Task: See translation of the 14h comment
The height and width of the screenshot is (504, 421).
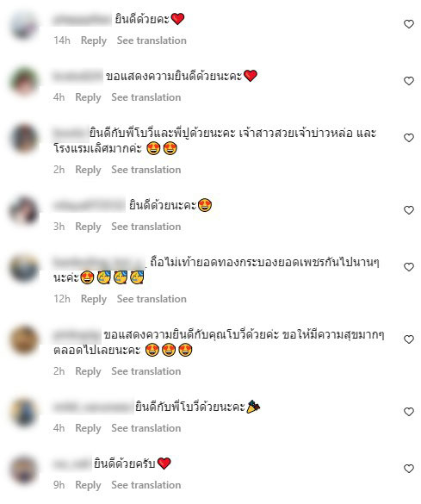Action: [x=152, y=40]
